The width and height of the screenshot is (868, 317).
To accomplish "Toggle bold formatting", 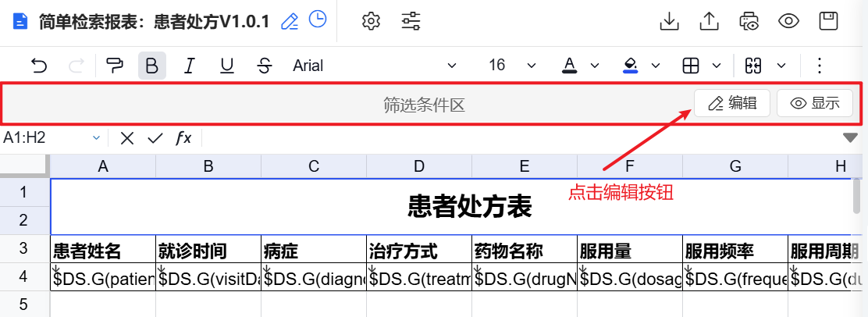I will click(151, 66).
